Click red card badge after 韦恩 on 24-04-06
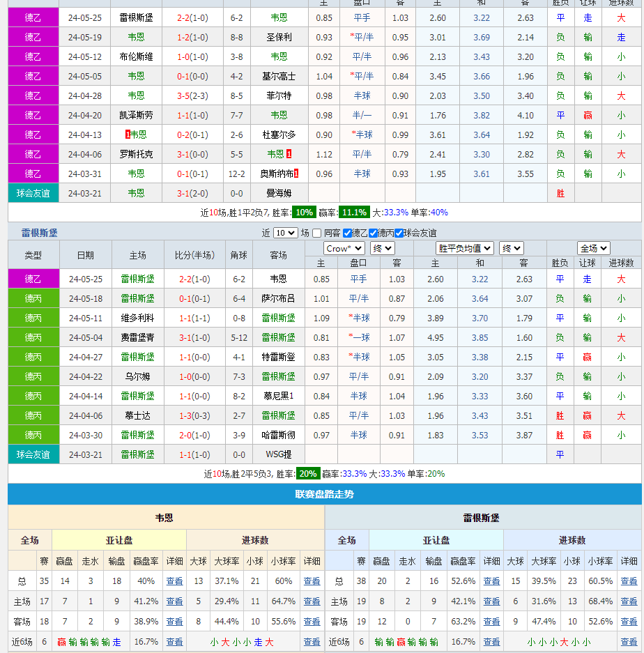 (289, 154)
